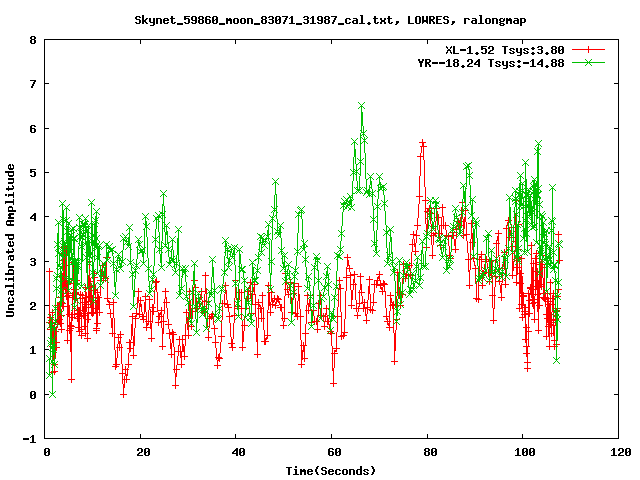Click the 20 tick label on x-axis
Image resolution: width=640 pixels, height=480 pixels.
141,452
